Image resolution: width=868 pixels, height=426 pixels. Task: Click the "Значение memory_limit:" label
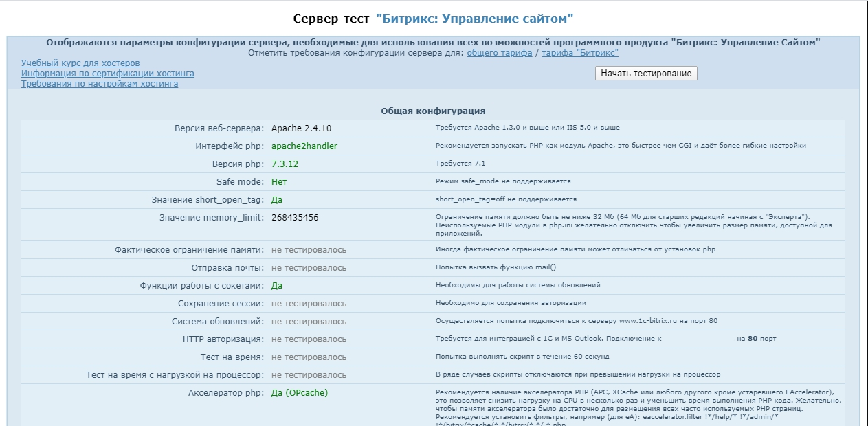point(212,218)
